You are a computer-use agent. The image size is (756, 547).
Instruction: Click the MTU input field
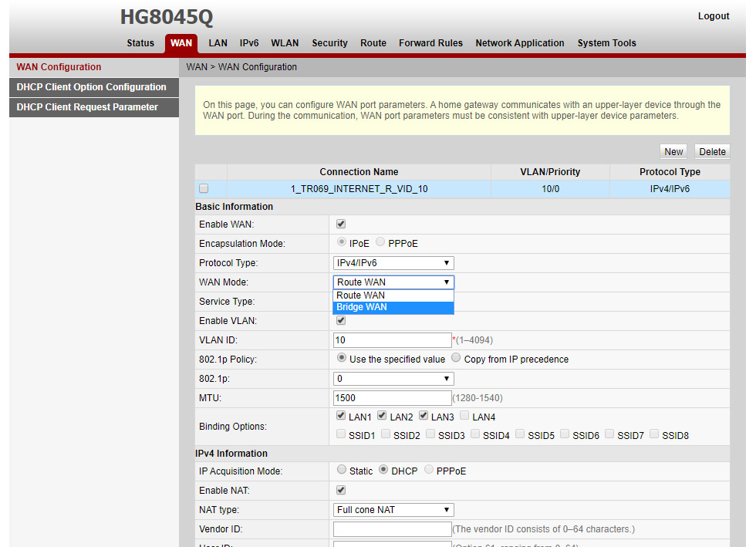click(393, 398)
